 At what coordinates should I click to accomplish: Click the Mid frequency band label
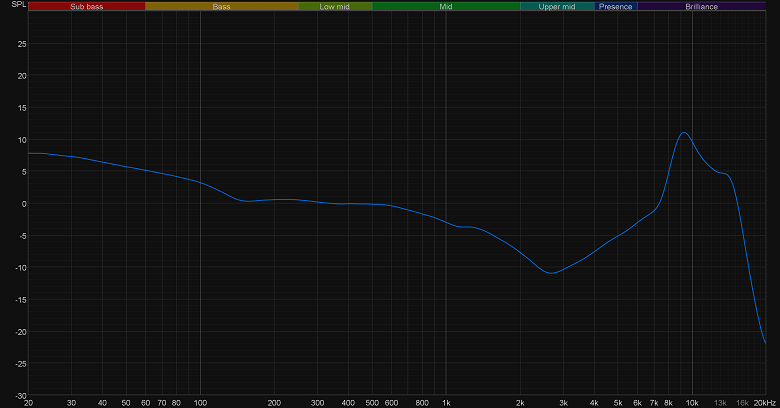[446, 6]
